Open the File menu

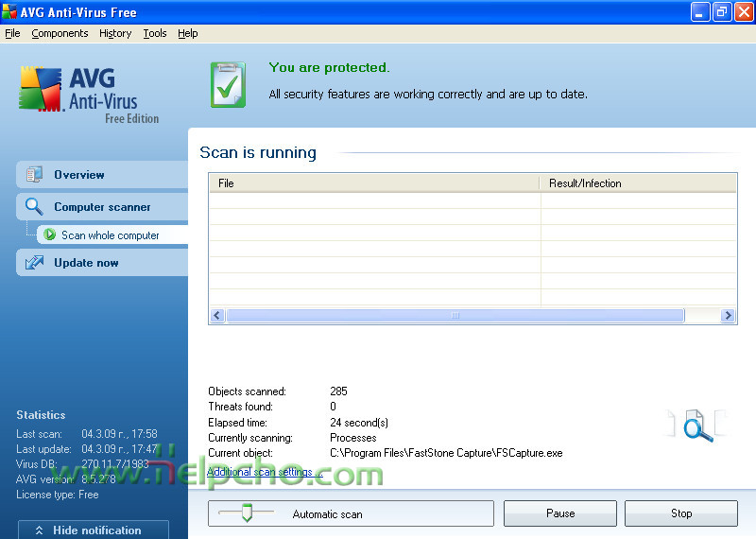click(x=12, y=33)
